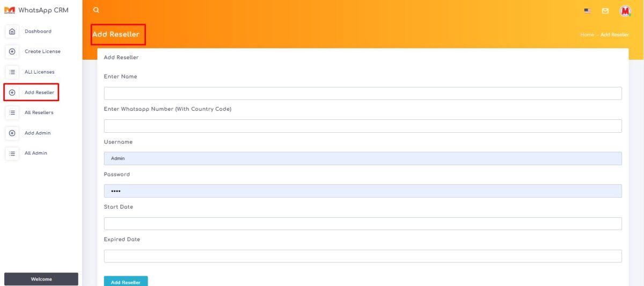This screenshot has height=286, width=644.
Task: Click the Username field containing Admin
Action: 363,159
